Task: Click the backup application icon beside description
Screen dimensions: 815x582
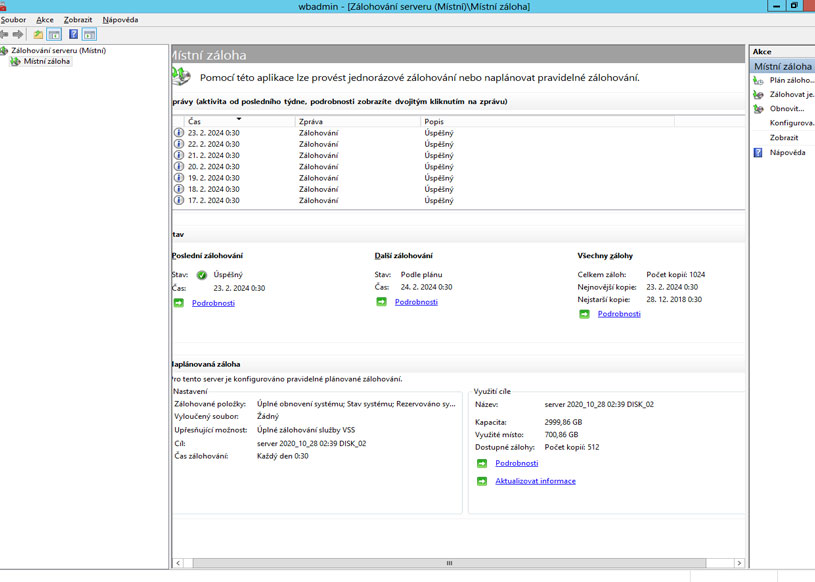Action: click(x=181, y=76)
